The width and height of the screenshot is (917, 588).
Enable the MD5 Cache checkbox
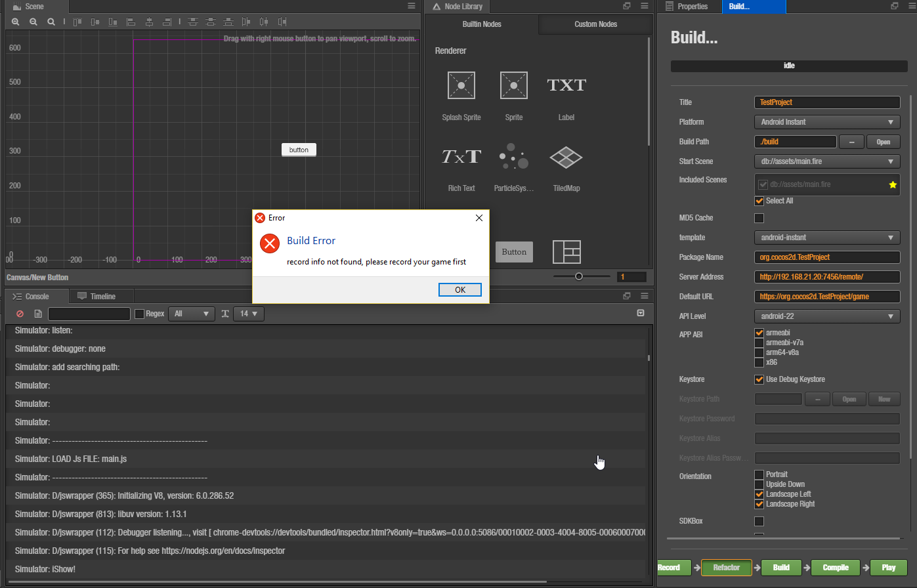[759, 218]
